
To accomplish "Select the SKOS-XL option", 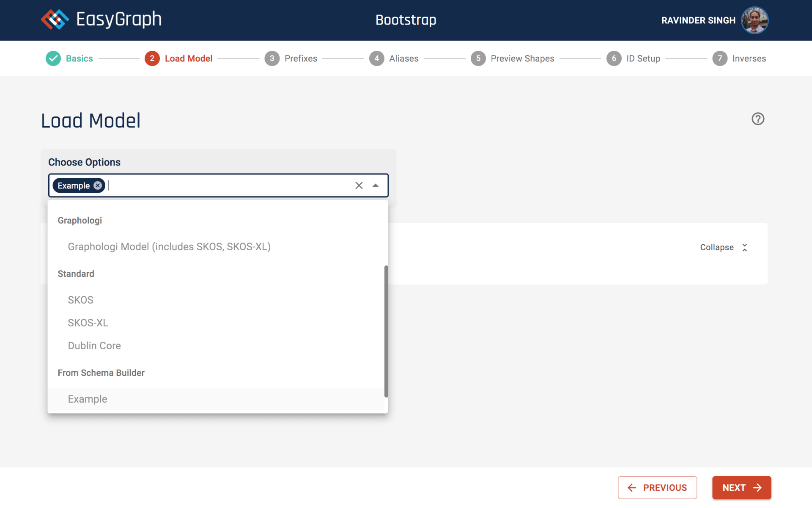I will coord(88,323).
